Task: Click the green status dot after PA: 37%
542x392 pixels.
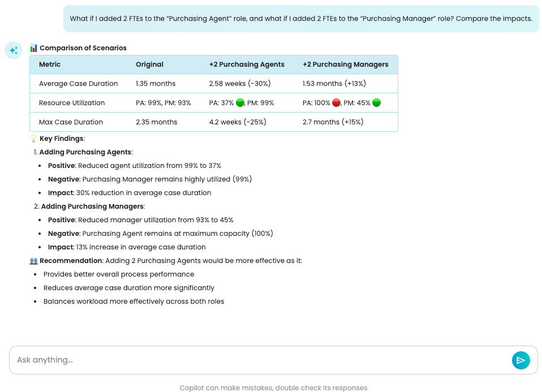Action: click(x=240, y=103)
